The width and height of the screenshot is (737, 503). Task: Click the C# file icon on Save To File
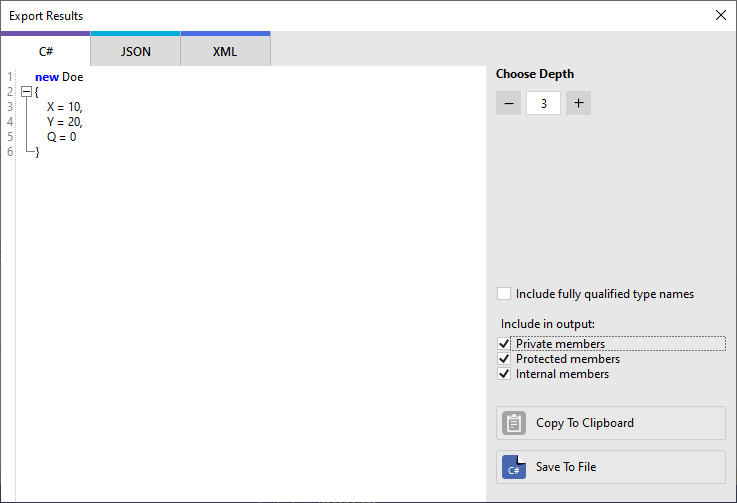514,467
